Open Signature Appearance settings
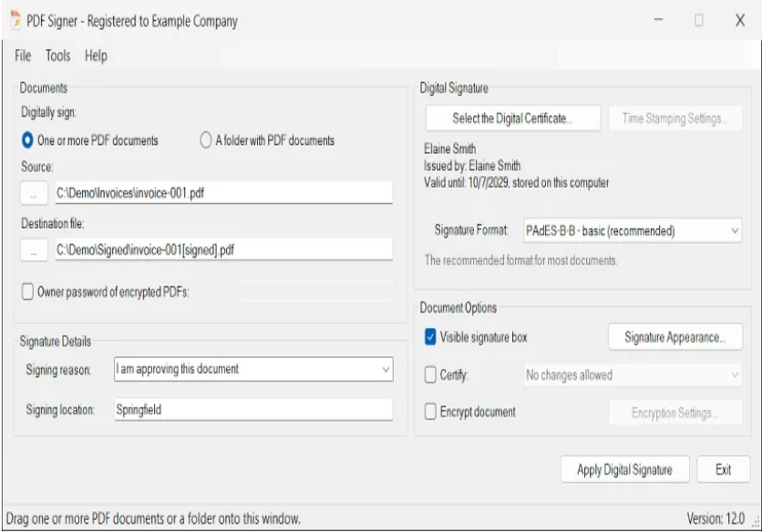 [675, 337]
